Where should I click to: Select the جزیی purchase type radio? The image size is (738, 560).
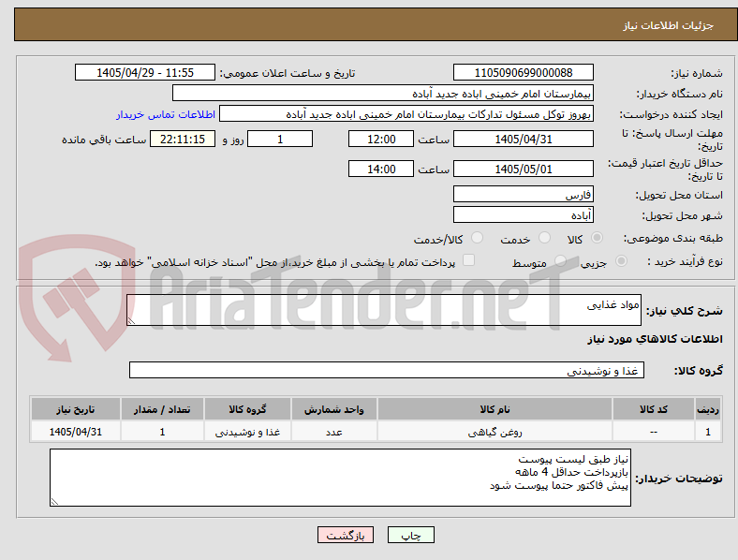(621, 260)
